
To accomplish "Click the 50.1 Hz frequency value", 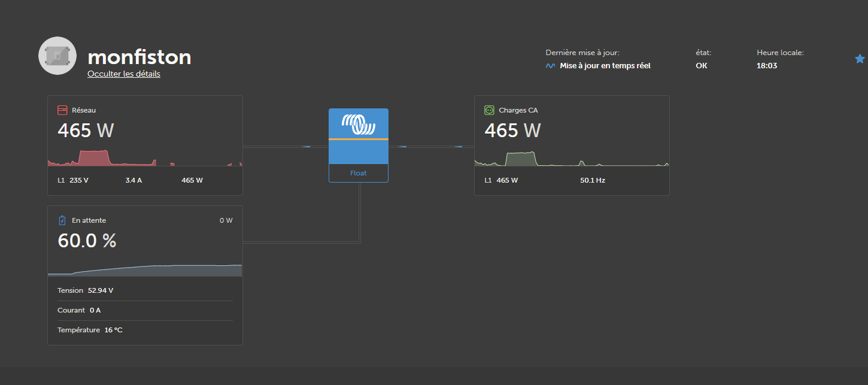I will [593, 180].
